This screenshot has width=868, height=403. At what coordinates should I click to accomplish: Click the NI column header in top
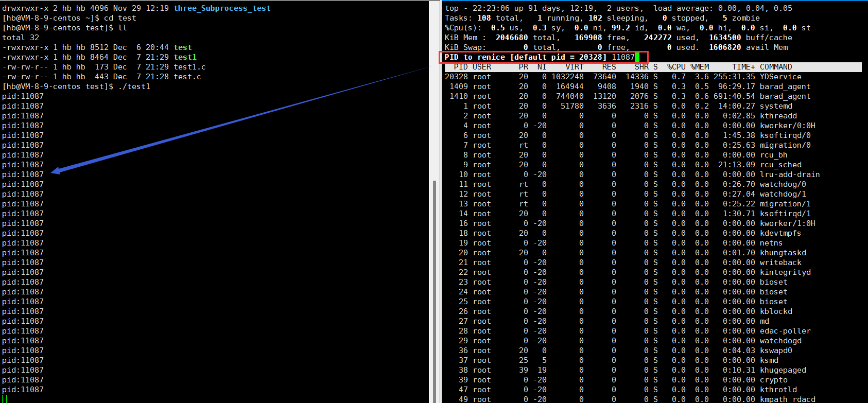[542, 67]
